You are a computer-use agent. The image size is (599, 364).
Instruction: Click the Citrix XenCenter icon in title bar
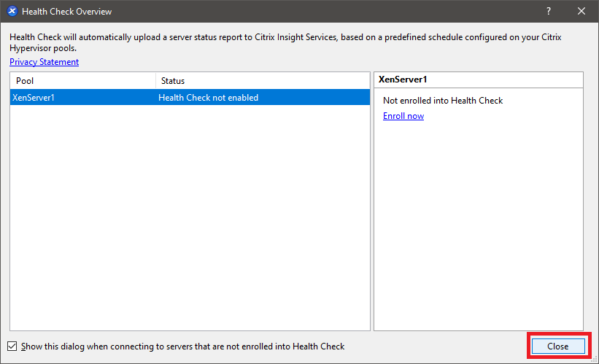(x=12, y=12)
